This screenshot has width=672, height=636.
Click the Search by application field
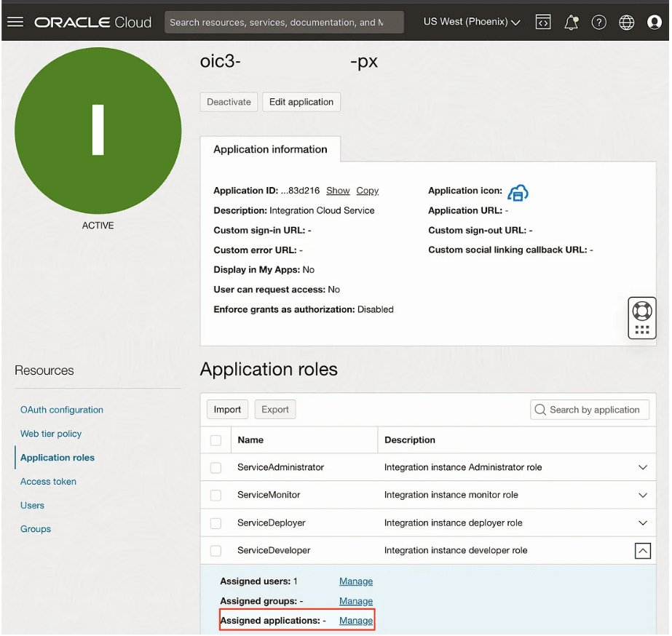[590, 410]
